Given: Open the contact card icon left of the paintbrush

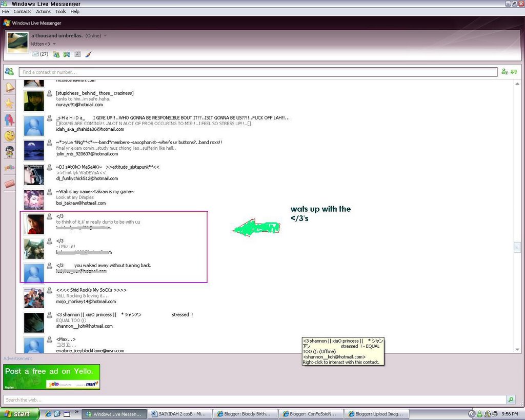Looking at the screenshot, I should click(x=78, y=54).
